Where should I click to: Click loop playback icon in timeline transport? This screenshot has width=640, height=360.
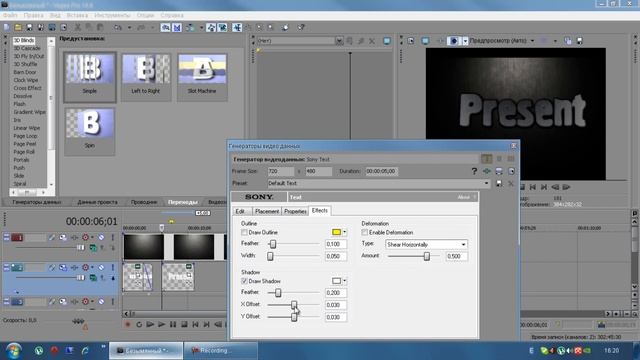point(139,324)
